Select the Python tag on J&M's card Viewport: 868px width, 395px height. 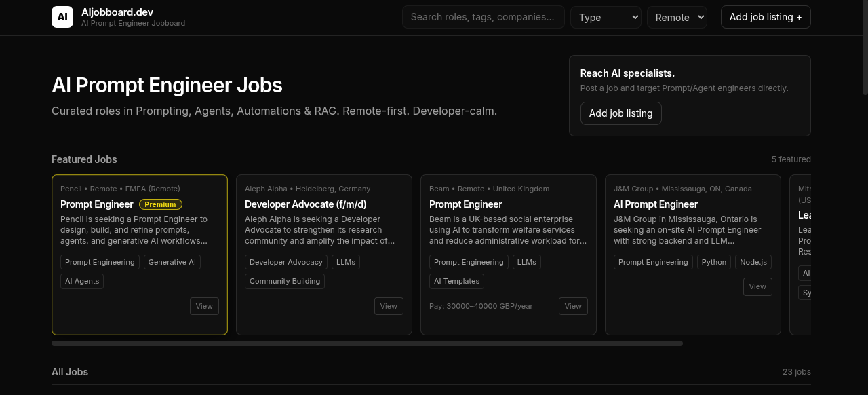pyautogui.click(x=713, y=262)
